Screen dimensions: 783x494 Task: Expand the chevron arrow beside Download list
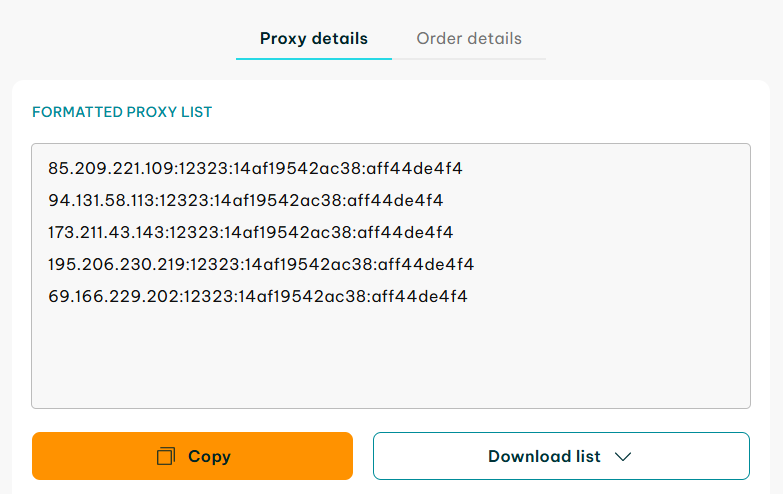click(x=623, y=457)
